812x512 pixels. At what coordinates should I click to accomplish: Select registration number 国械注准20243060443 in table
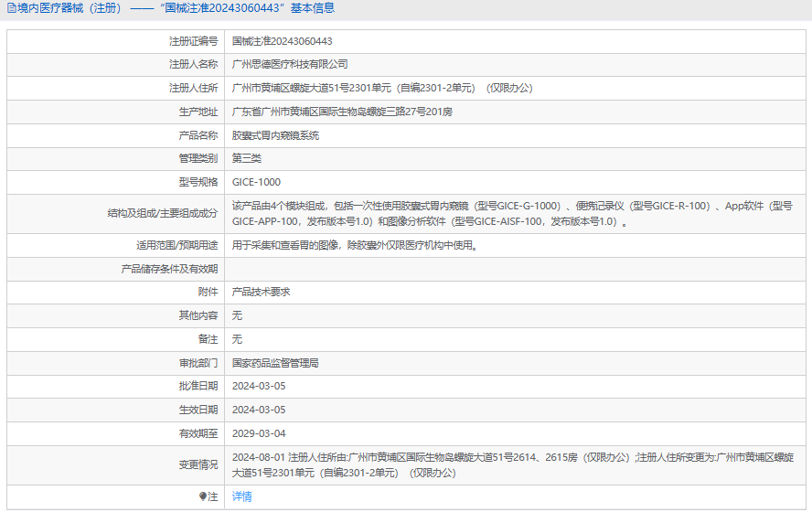point(282,41)
